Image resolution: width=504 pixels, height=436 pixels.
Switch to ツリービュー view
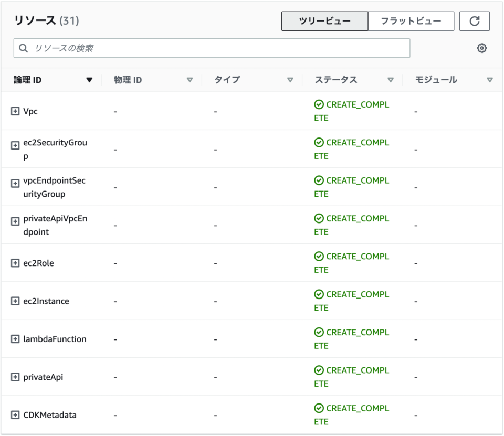click(x=324, y=21)
